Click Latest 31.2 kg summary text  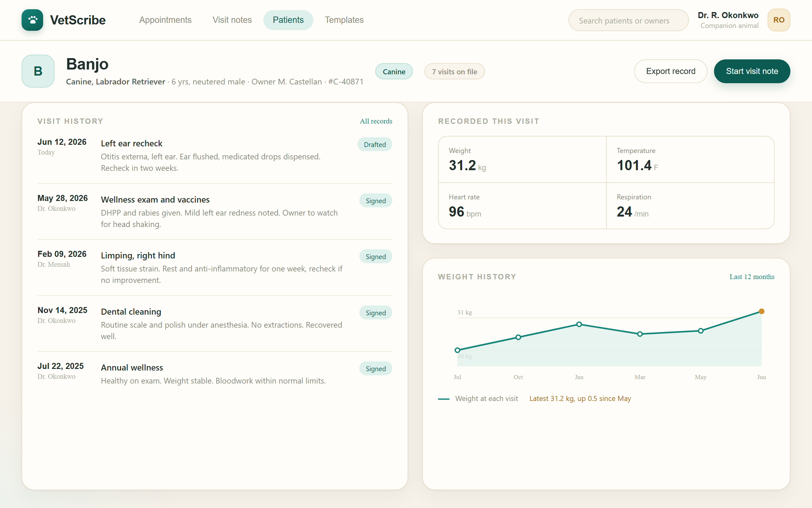pyautogui.click(x=580, y=399)
